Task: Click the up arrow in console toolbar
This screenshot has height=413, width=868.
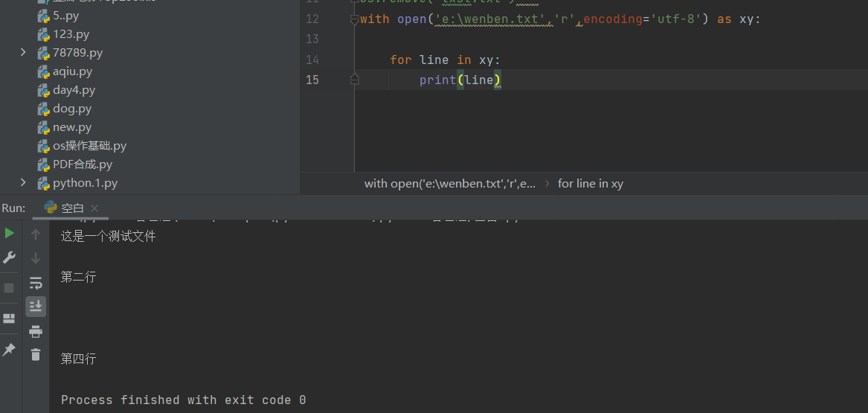Action: coord(36,234)
